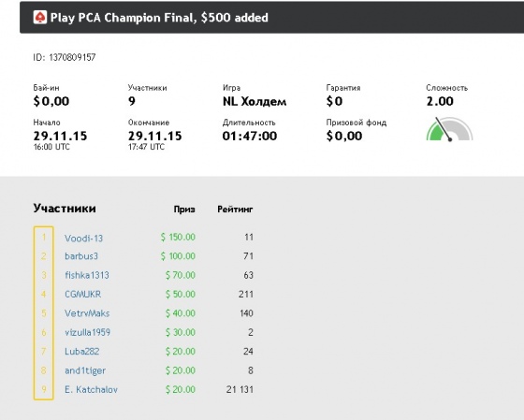Click place number 1 in yellow box

(44, 238)
